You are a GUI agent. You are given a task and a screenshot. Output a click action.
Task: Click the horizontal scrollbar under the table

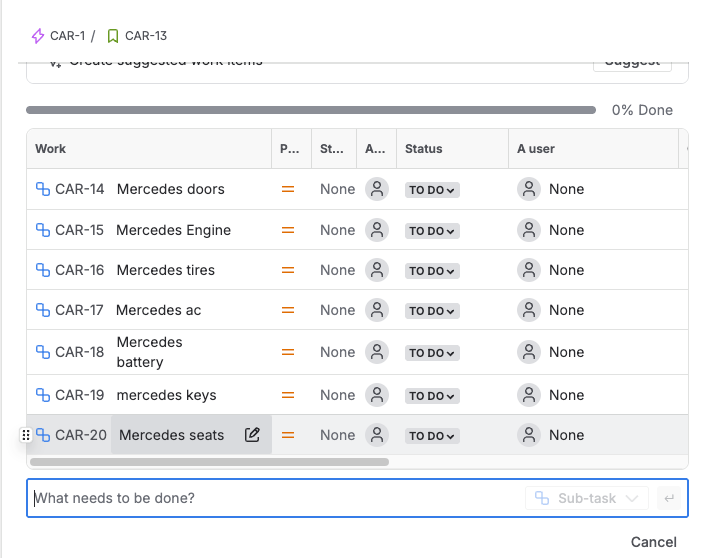click(x=209, y=461)
